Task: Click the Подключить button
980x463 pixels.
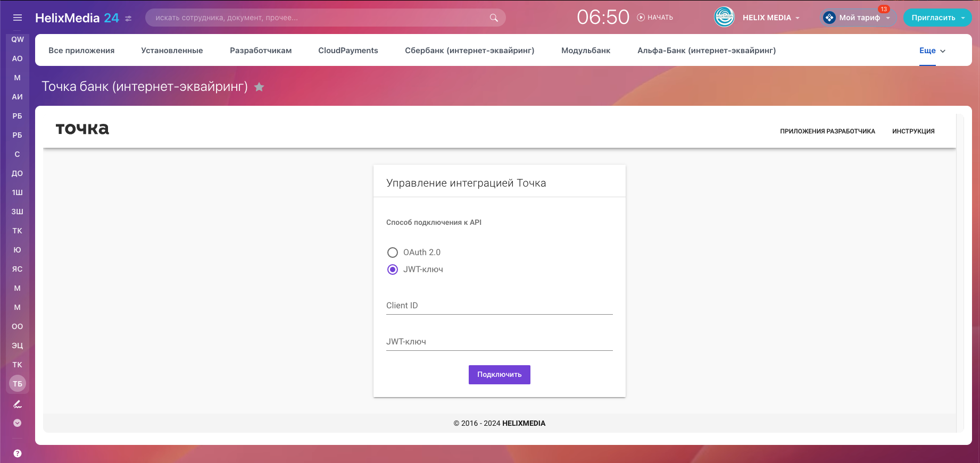Action: 500,375
